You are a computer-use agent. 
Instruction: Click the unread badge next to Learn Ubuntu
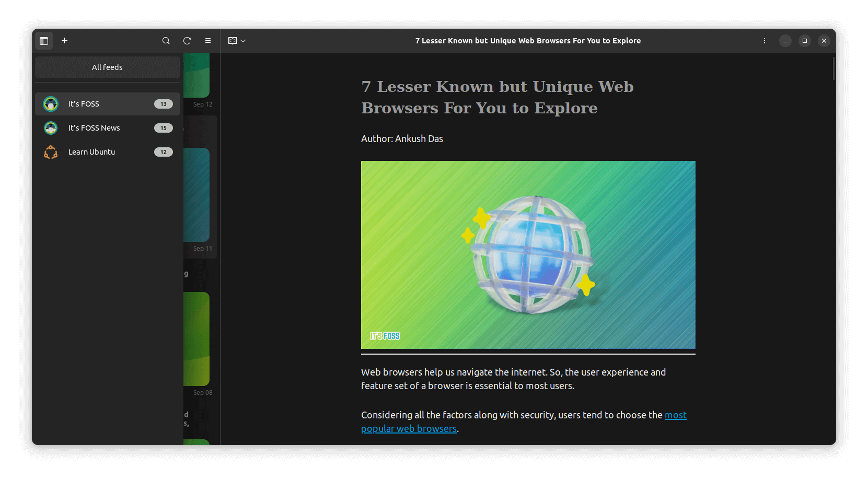coord(163,151)
